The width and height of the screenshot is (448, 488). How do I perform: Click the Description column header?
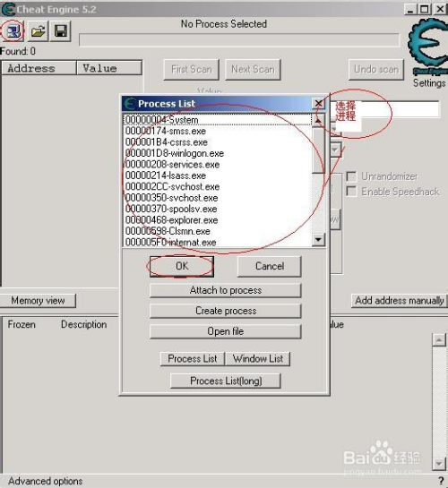[x=83, y=325]
